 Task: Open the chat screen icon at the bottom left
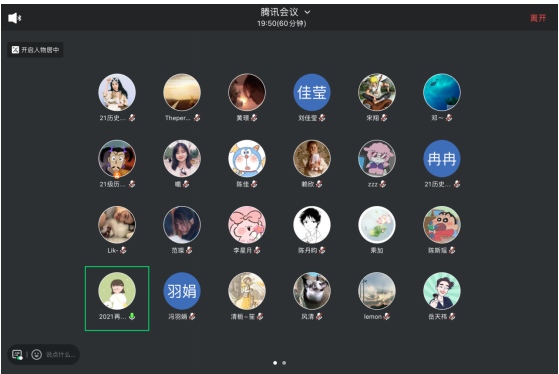coord(17,354)
